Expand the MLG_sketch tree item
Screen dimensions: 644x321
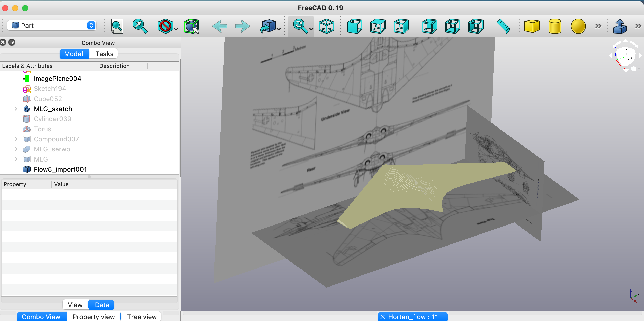tap(16, 109)
